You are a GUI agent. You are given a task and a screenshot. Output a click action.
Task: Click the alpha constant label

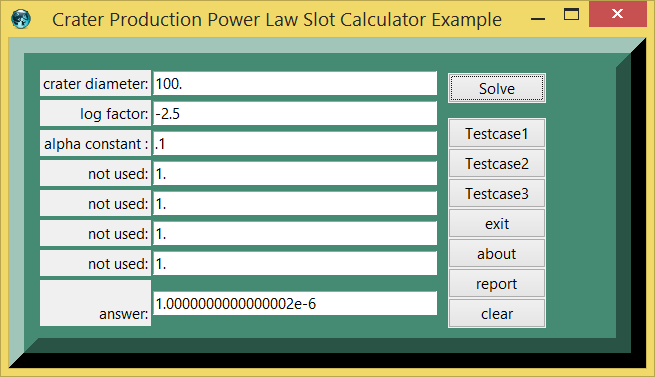(x=95, y=144)
